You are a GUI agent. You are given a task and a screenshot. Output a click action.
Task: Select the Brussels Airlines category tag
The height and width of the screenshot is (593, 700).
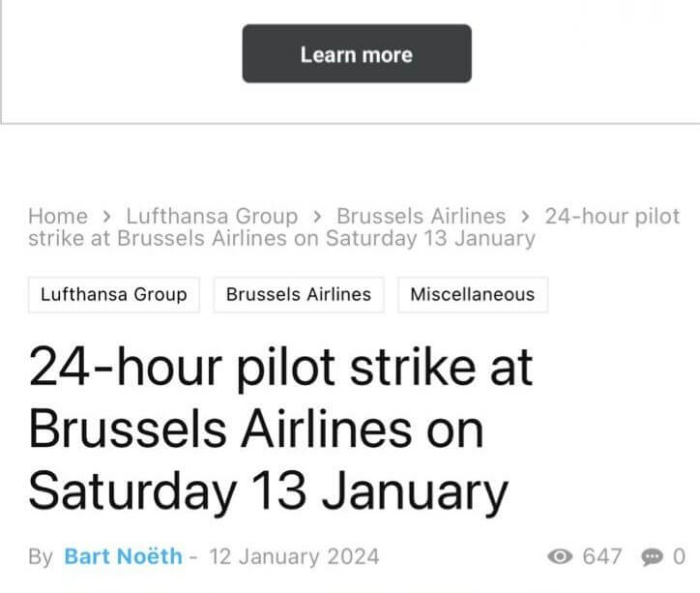point(299,295)
